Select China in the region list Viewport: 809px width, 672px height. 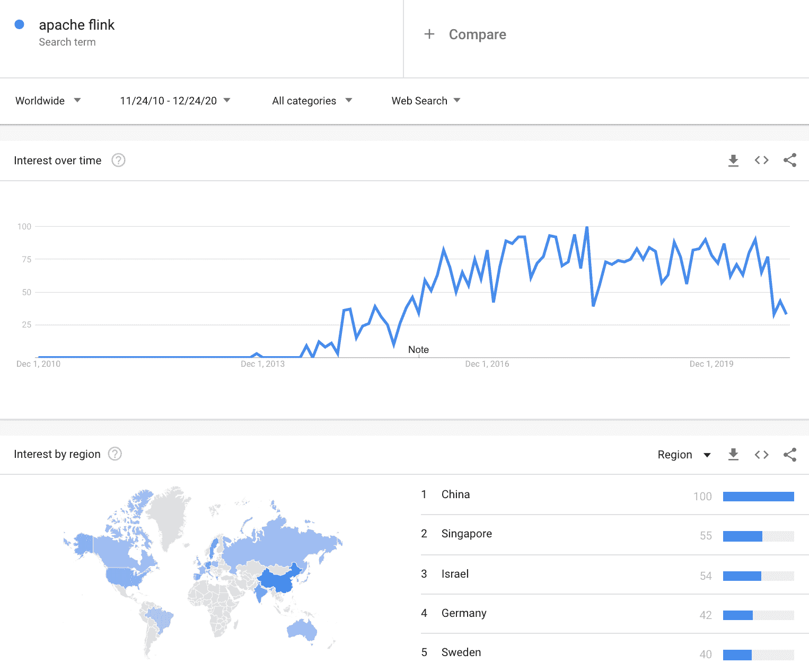pyautogui.click(x=456, y=494)
